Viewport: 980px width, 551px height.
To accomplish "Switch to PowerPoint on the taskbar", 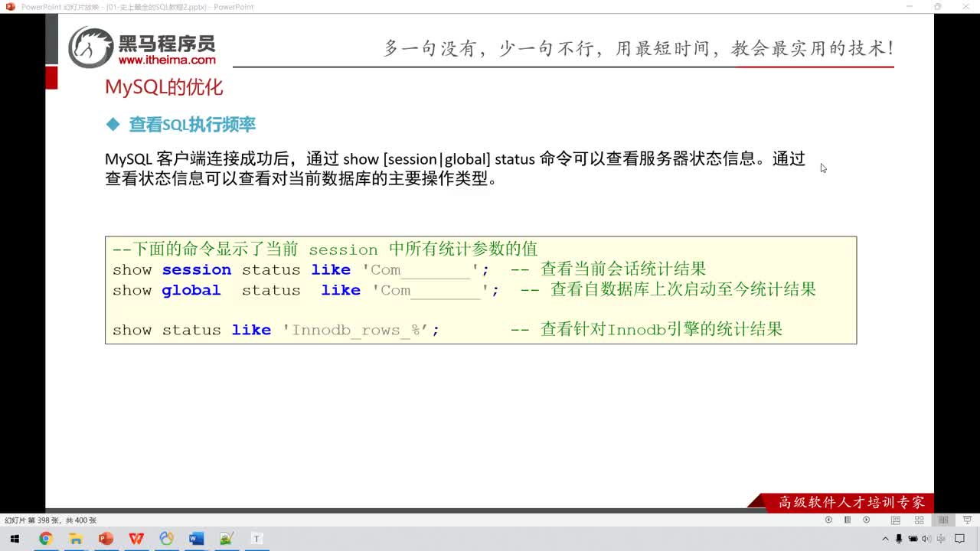I will pyautogui.click(x=106, y=539).
